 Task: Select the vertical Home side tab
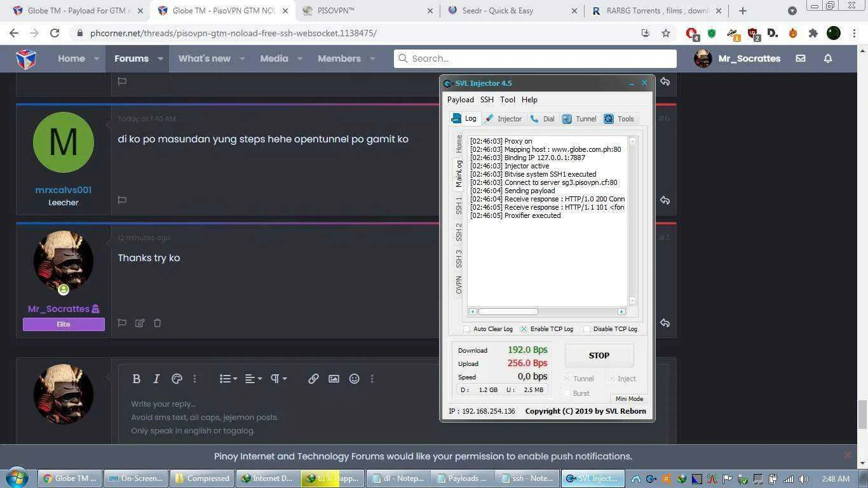point(459,144)
